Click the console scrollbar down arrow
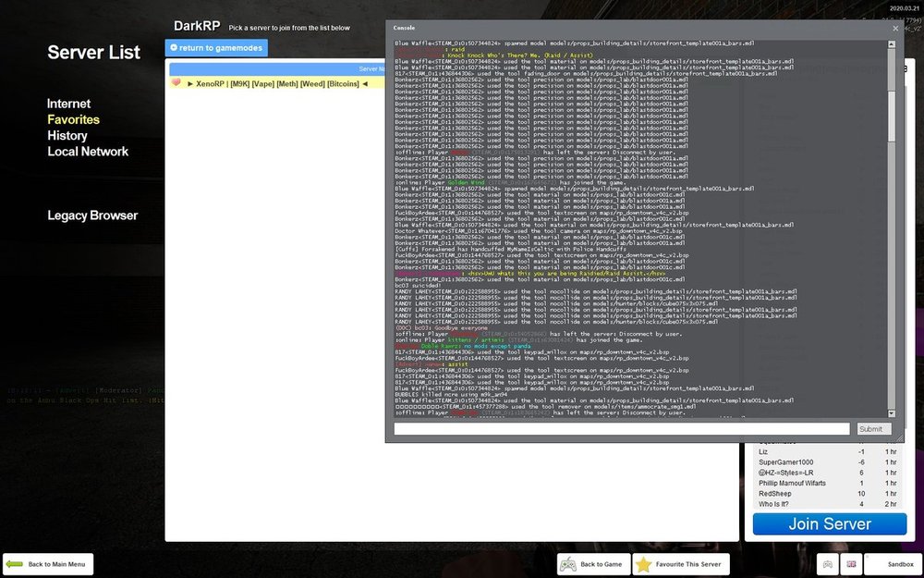The image size is (924, 578). tap(892, 413)
